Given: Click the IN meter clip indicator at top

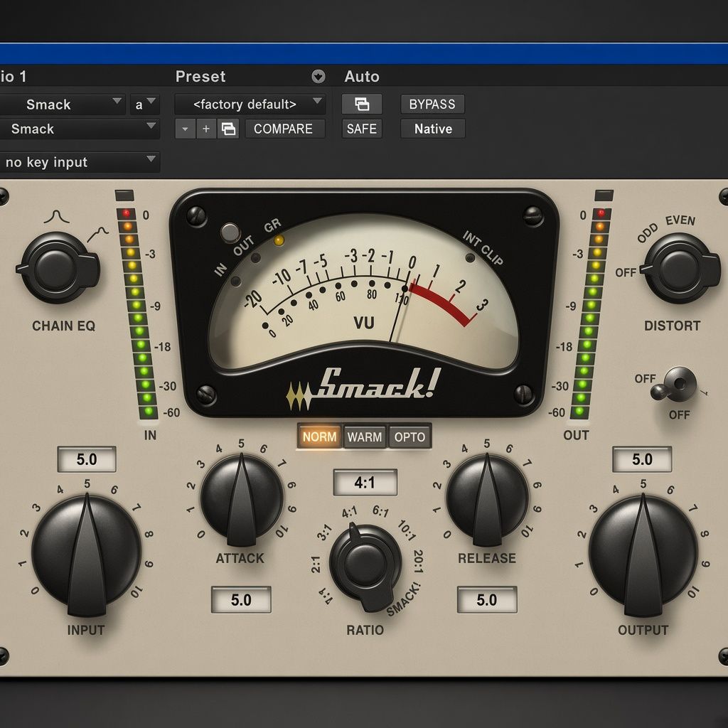Looking at the screenshot, I should (124, 195).
